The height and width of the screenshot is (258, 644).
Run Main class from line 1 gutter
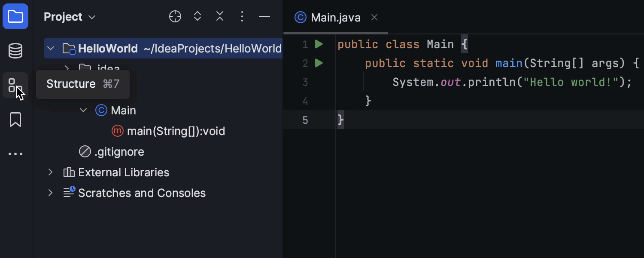[319, 44]
